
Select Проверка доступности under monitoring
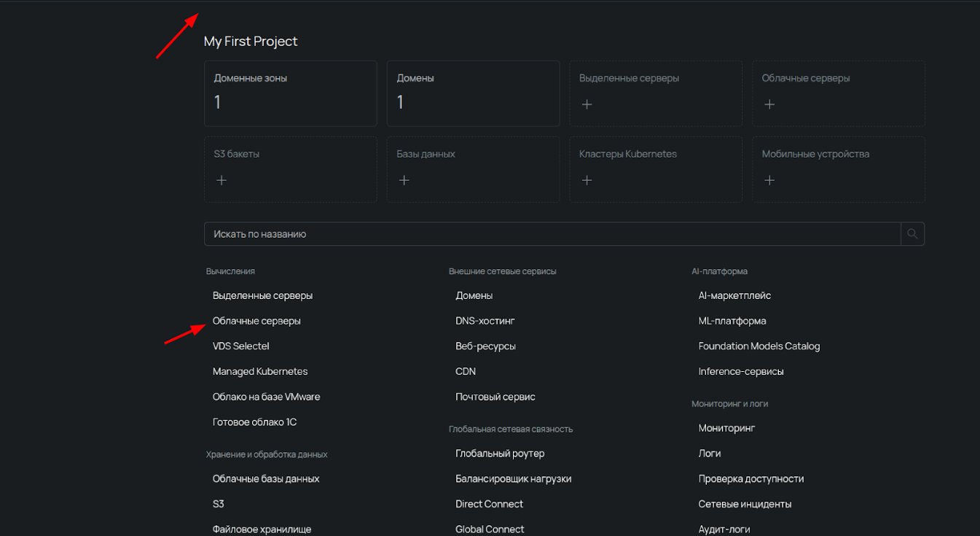click(750, 478)
